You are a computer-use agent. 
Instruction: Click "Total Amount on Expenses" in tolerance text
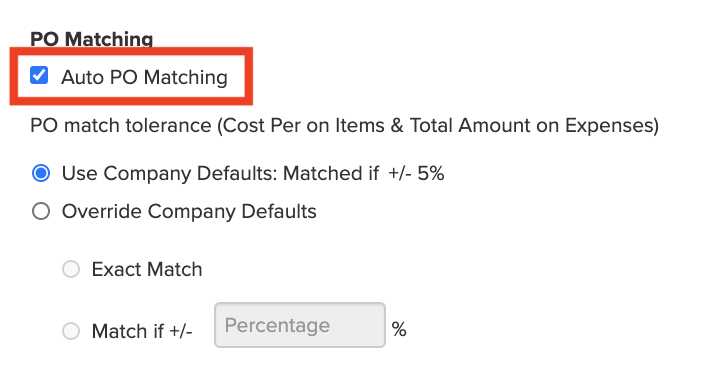(x=531, y=126)
